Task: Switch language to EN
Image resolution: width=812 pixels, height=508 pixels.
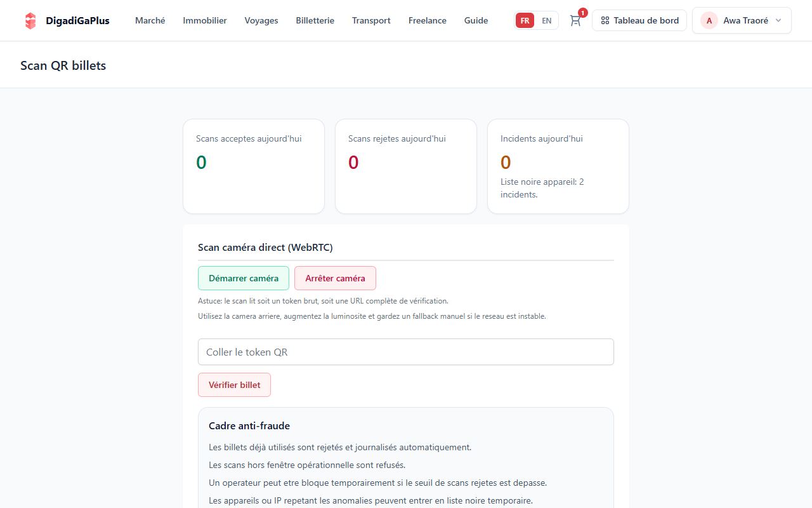Action: tap(546, 20)
